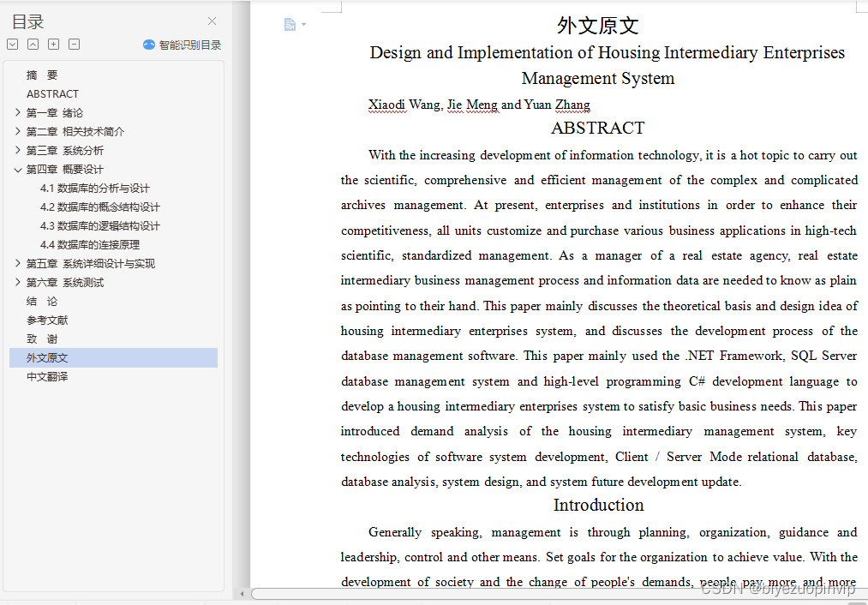Click the author name Xiaodi in the document
Viewport: 868px width, 605px height.
coord(386,105)
